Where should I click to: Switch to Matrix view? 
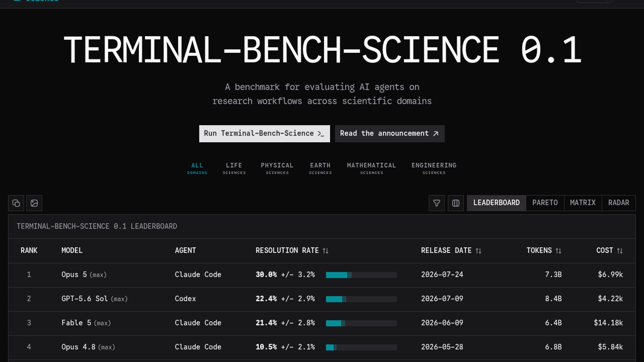coord(583,203)
